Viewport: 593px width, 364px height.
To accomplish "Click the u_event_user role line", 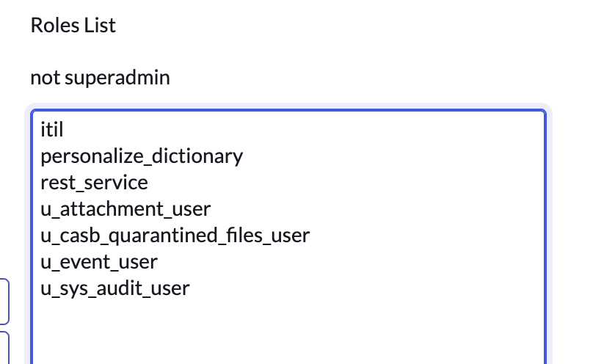I will coord(99,262).
